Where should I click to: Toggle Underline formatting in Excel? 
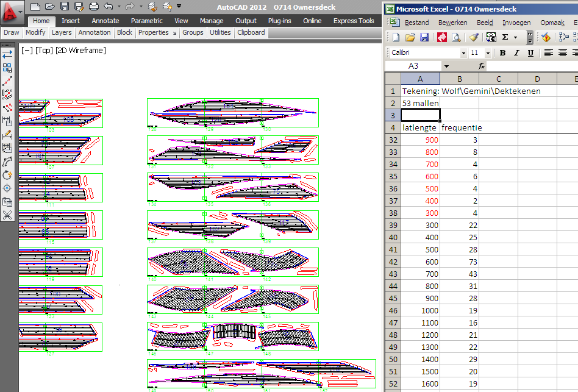click(x=530, y=53)
